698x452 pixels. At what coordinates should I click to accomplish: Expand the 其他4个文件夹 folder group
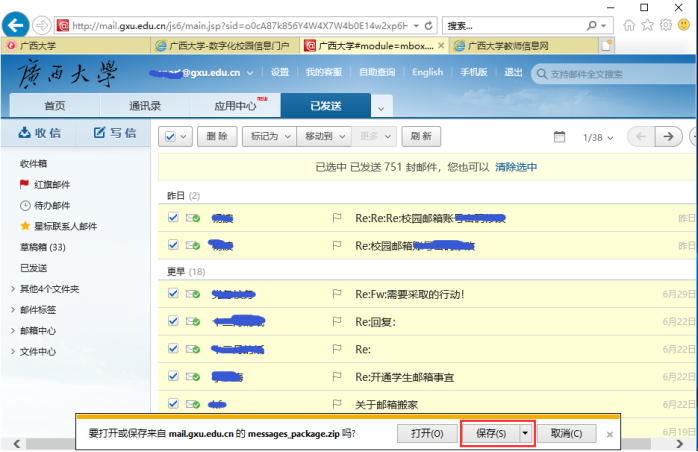click(12, 289)
